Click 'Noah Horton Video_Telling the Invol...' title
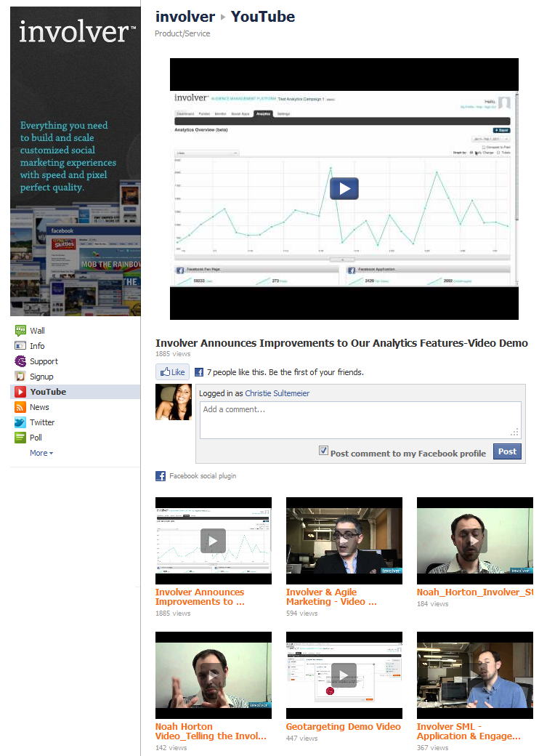 [211, 731]
